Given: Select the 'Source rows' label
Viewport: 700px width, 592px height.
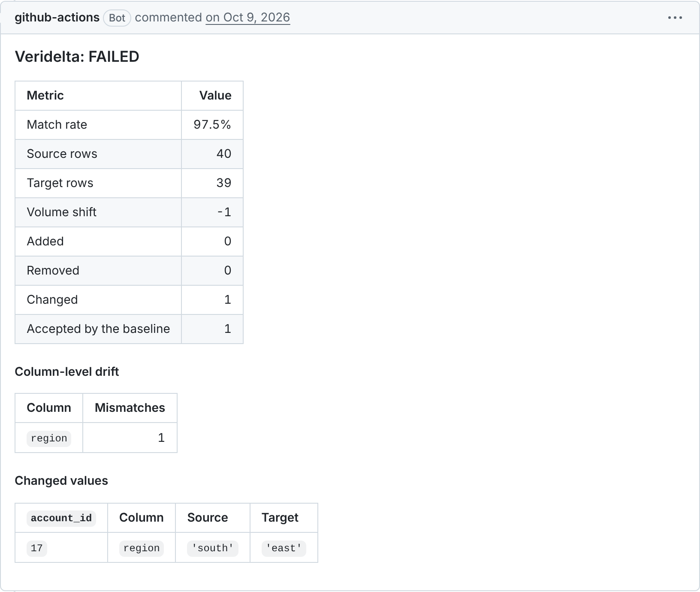Looking at the screenshot, I should 62,154.
